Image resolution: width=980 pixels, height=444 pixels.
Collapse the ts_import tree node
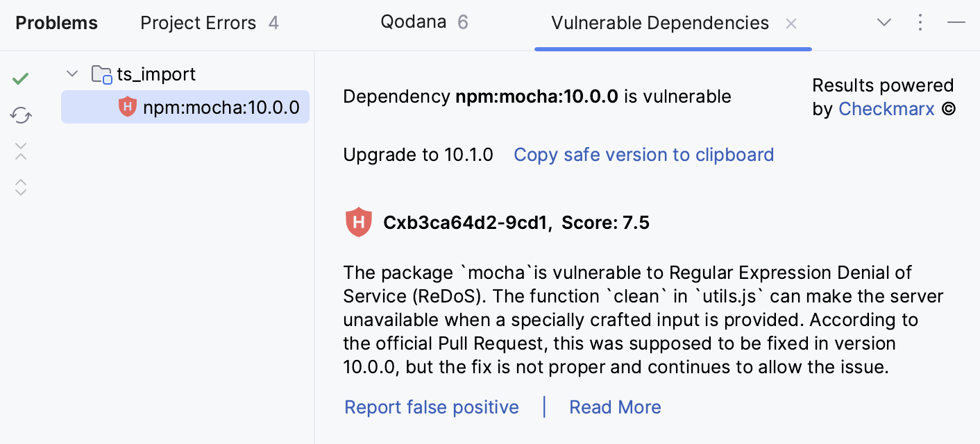click(72, 73)
